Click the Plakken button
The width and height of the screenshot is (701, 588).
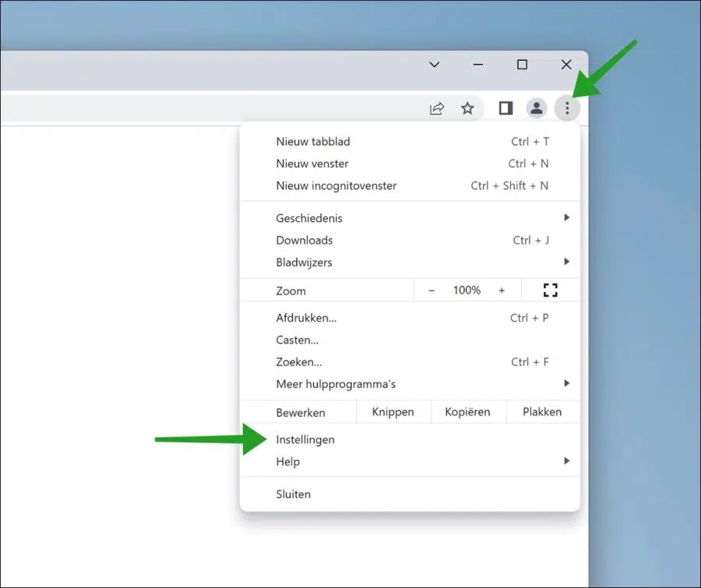pyautogui.click(x=543, y=412)
